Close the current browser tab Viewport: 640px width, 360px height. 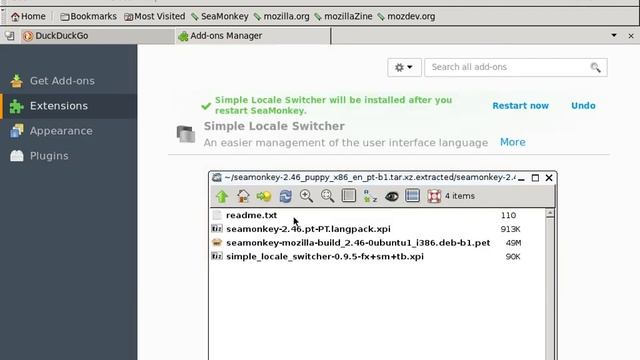631,36
